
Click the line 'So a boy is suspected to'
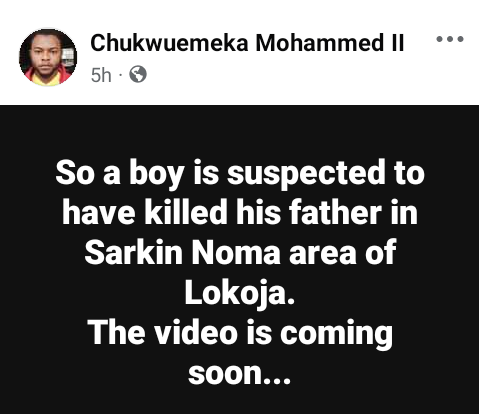coord(240,173)
